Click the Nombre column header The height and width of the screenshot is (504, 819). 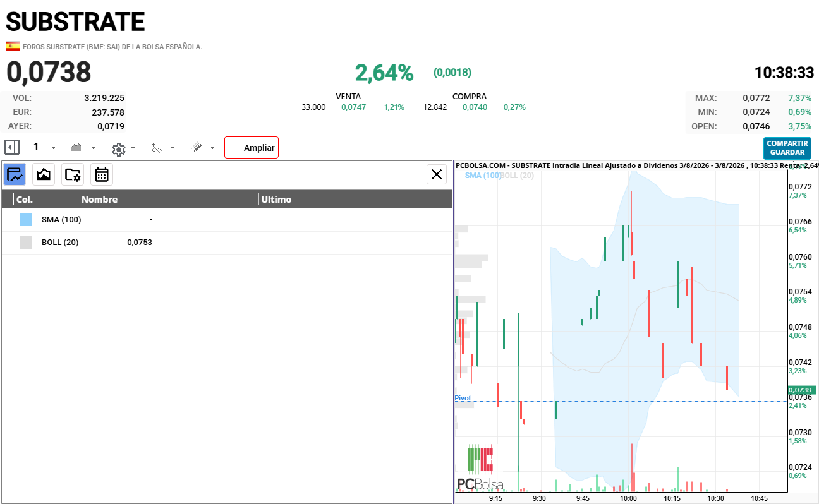[x=99, y=200]
